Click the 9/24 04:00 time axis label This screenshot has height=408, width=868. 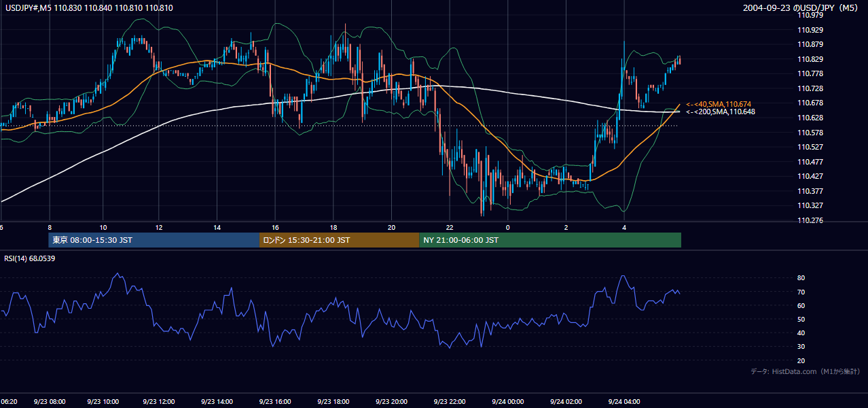coord(623,402)
